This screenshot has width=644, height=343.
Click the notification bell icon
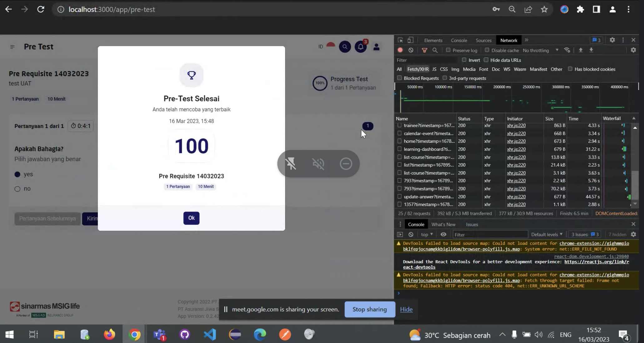click(361, 47)
